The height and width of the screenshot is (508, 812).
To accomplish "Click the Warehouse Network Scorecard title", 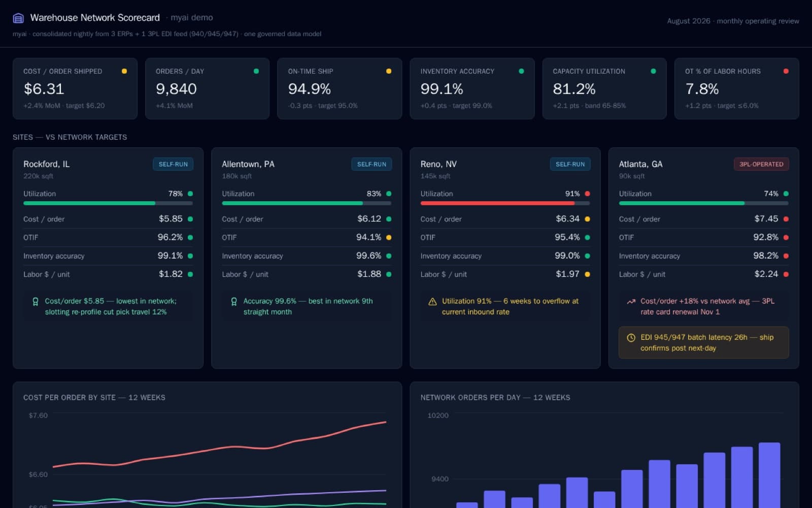I will tap(95, 18).
